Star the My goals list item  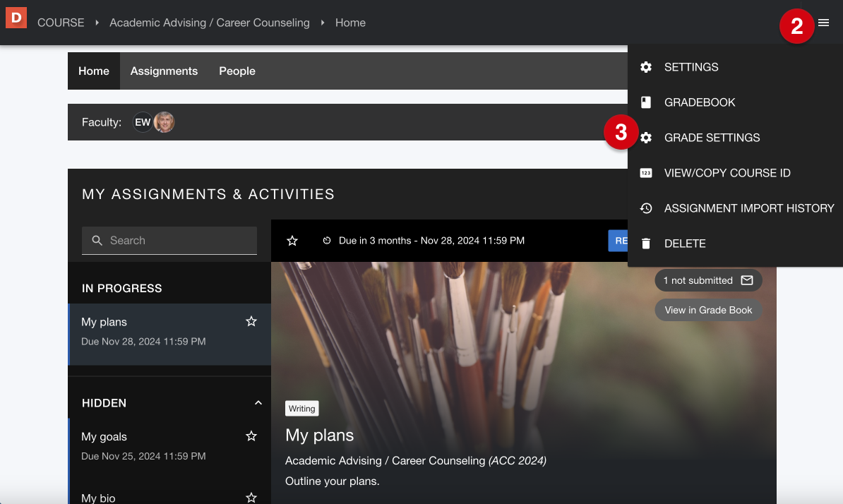[x=251, y=436]
